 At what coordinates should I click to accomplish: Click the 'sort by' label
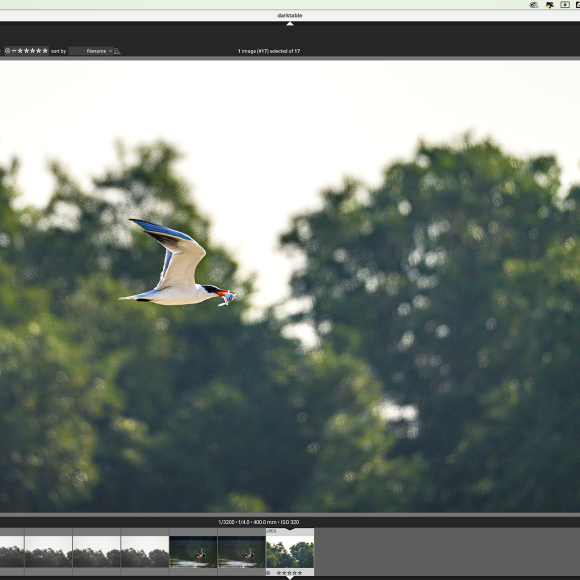pos(58,51)
